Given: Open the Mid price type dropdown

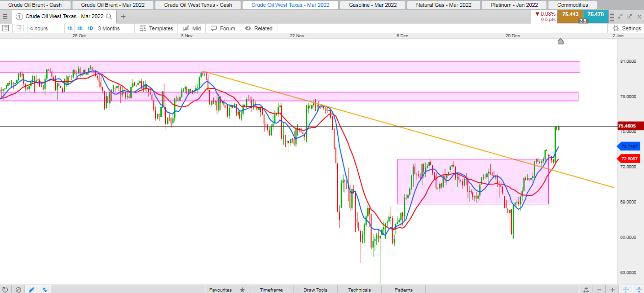Looking at the screenshot, I should 192,28.
